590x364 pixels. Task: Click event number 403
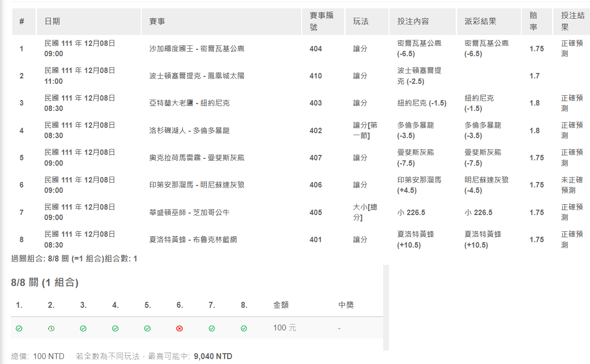click(x=315, y=103)
